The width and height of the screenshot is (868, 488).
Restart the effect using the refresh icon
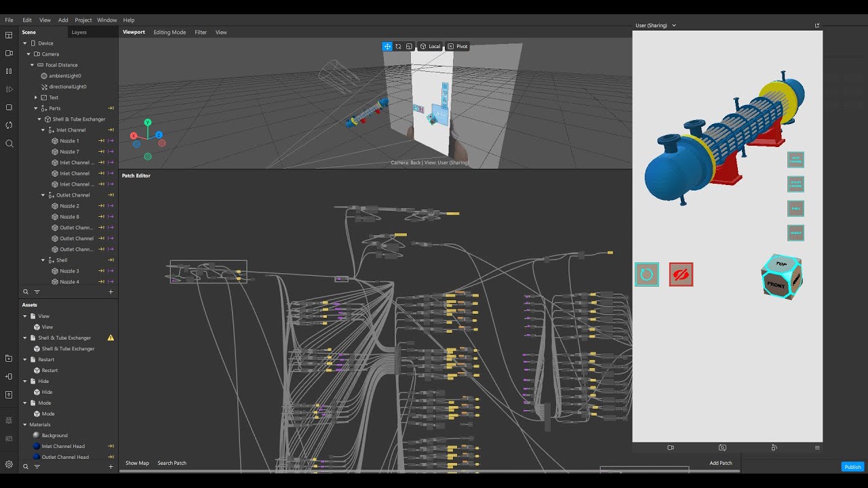coord(9,125)
